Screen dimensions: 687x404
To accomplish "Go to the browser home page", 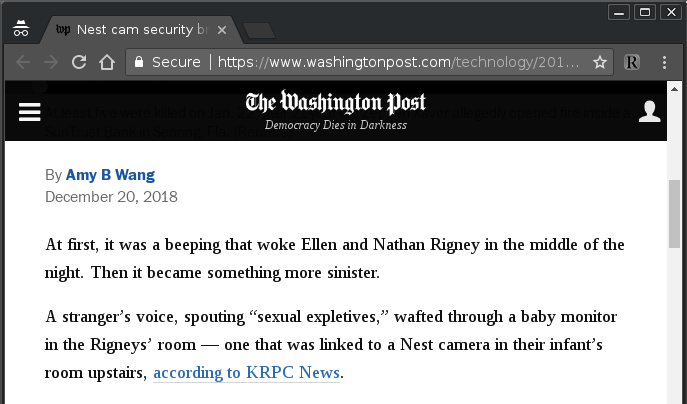I will (107, 62).
